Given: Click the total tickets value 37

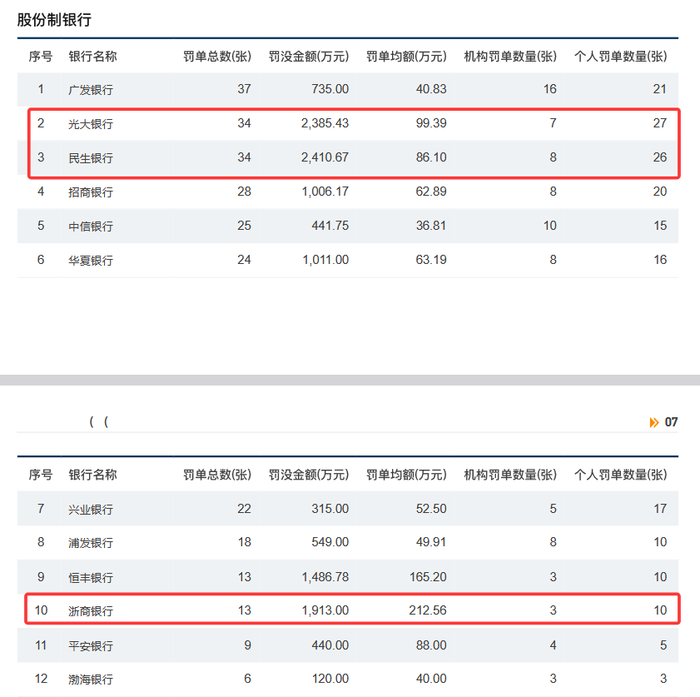Looking at the screenshot, I should [244, 89].
